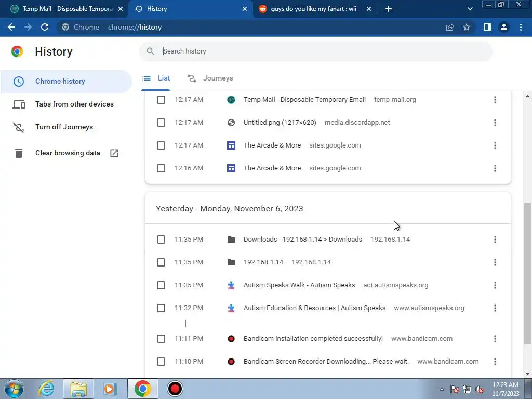Viewport: 532px width, 399px height.
Task: Select checkbox for Downloads - 192.168.1.14 entry
Action: (x=161, y=240)
